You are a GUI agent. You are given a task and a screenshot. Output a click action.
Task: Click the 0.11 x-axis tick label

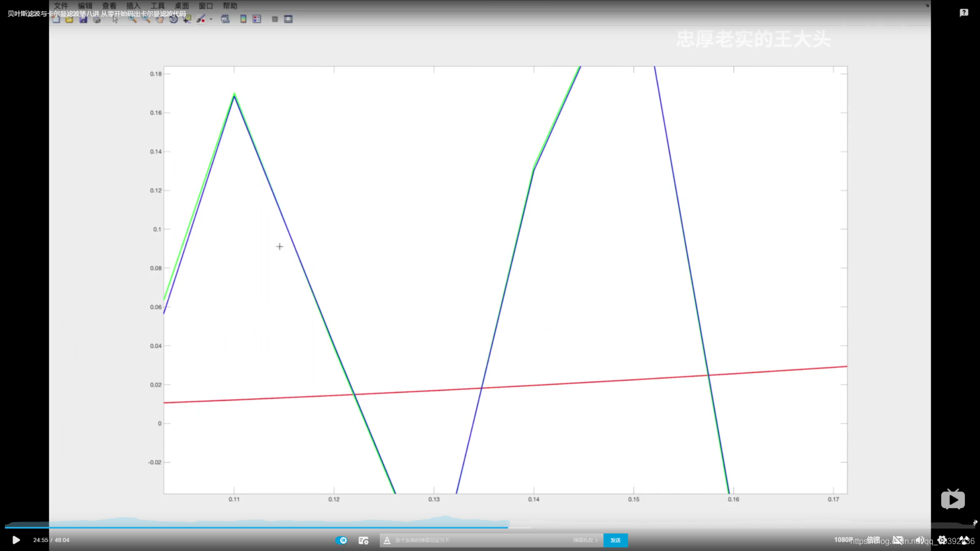tap(234, 499)
